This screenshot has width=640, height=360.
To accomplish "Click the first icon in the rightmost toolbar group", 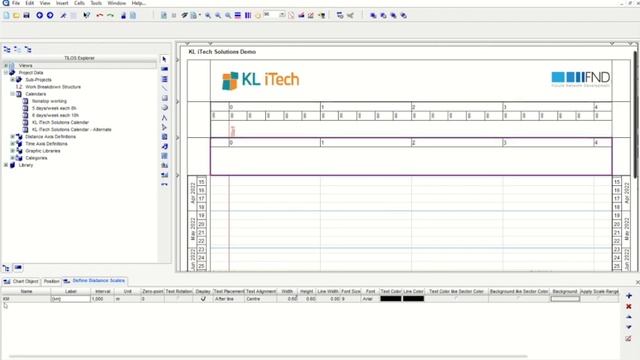I will click(x=373, y=16).
